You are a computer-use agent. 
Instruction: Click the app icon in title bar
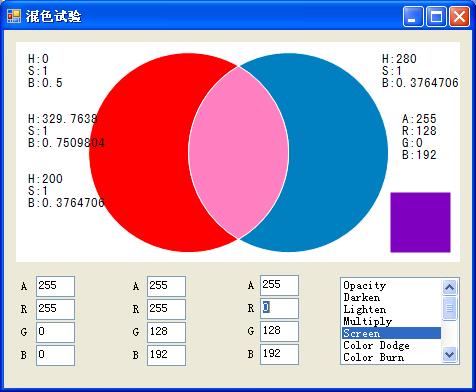[14, 16]
